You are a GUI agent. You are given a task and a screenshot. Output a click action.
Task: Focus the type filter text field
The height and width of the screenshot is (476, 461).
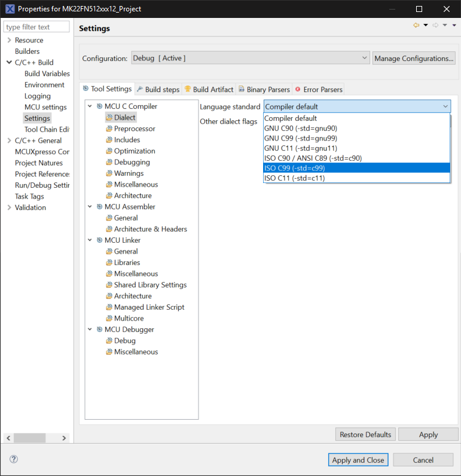[x=36, y=27]
